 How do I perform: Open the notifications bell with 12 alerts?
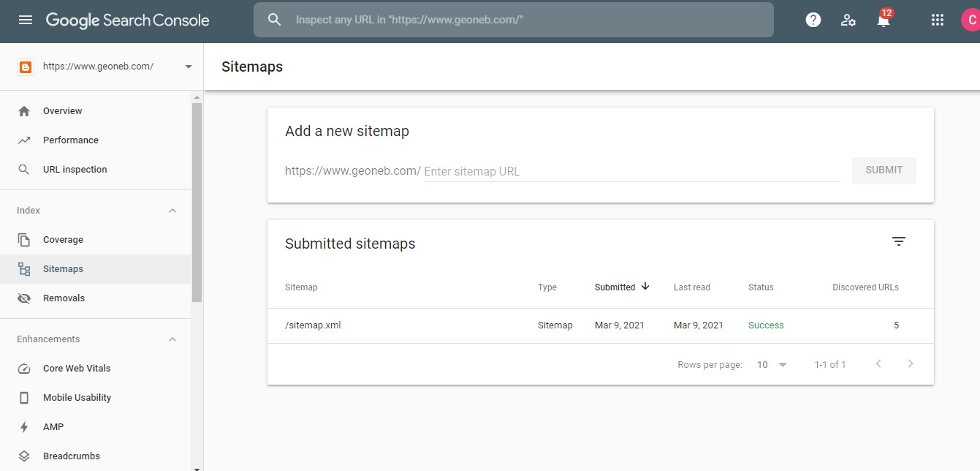(x=884, y=19)
